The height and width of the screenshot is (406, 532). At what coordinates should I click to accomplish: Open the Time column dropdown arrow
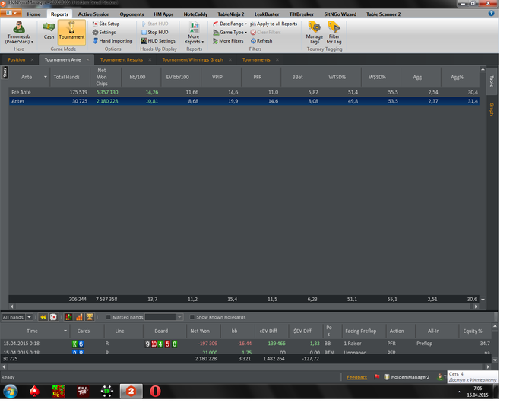click(65, 331)
